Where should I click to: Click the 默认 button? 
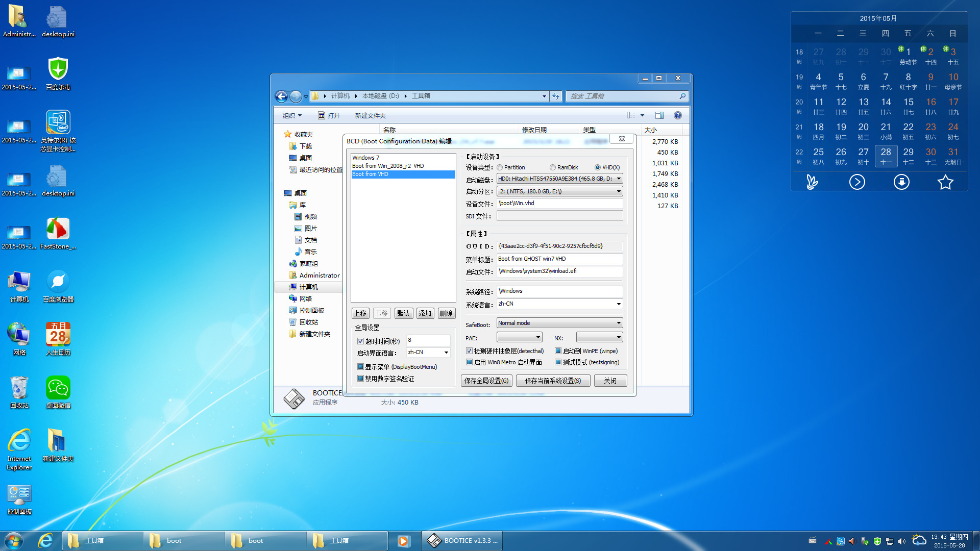click(x=403, y=313)
